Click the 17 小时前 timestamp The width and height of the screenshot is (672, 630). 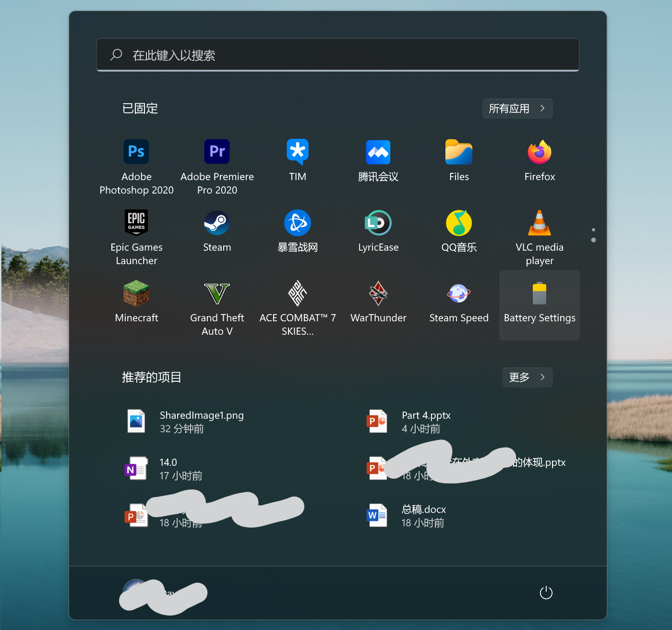(181, 476)
